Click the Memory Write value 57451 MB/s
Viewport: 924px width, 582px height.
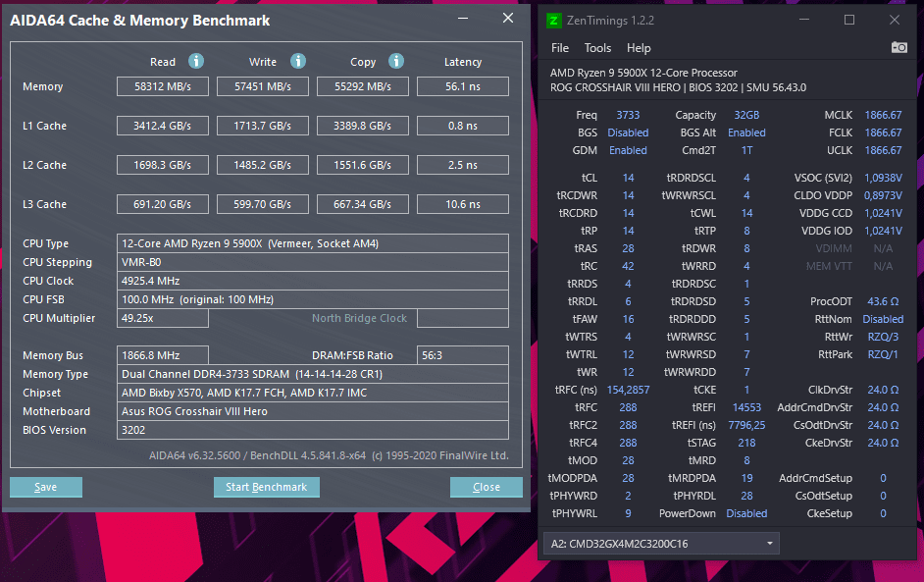(x=263, y=86)
